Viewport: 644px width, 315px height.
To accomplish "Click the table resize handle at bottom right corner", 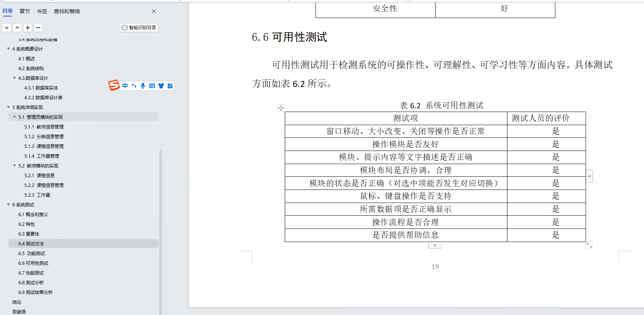I will pos(589,245).
